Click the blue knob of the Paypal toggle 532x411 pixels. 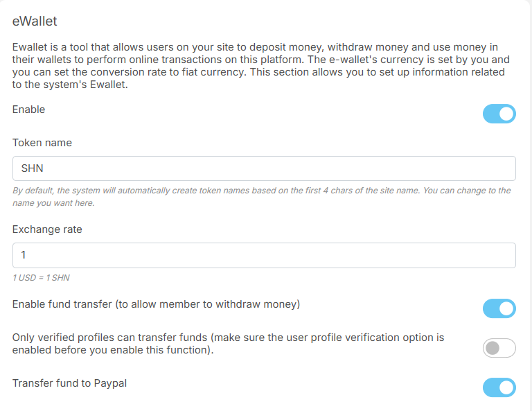coord(506,387)
